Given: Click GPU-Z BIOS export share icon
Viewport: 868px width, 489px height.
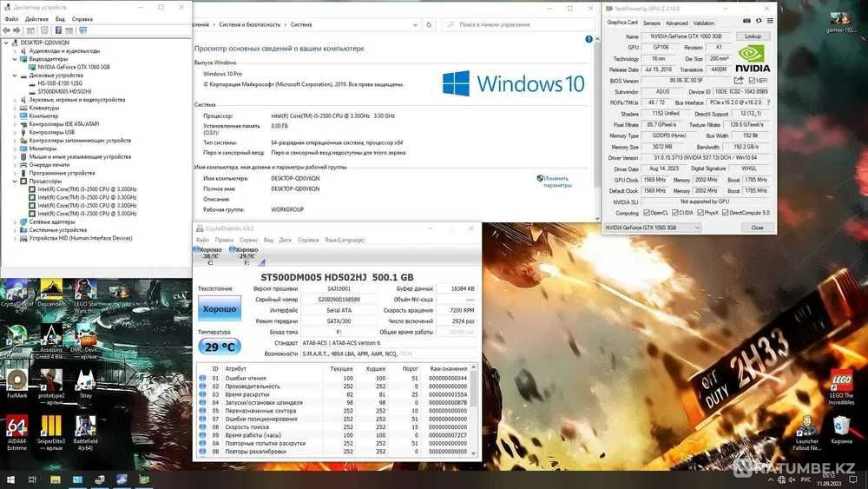Looking at the screenshot, I should point(739,80).
